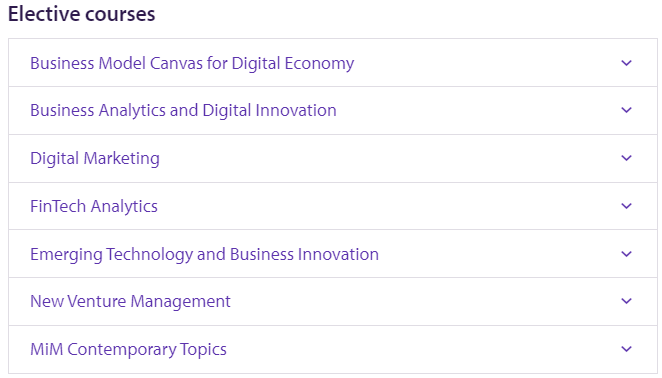Image resolution: width=662 pixels, height=378 pixels.
Task: Click the chevron for Business Analytics and Digital Innovation
Action: 627,110
